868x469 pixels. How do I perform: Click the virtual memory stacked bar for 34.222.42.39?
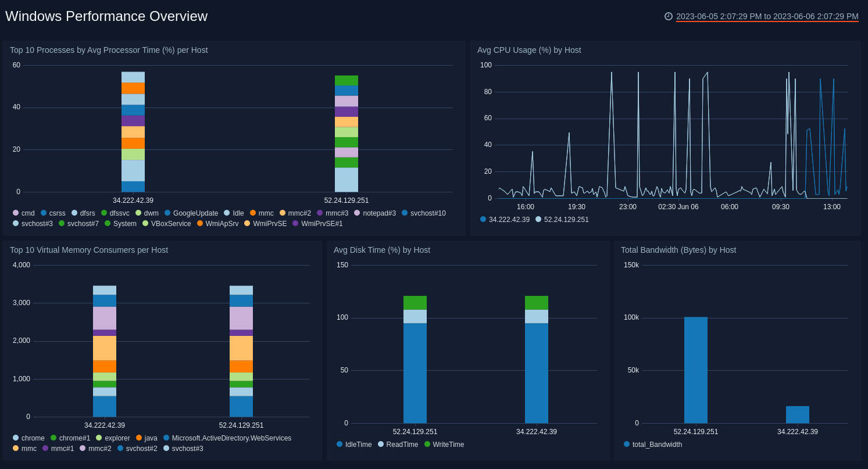click(105, 351)
